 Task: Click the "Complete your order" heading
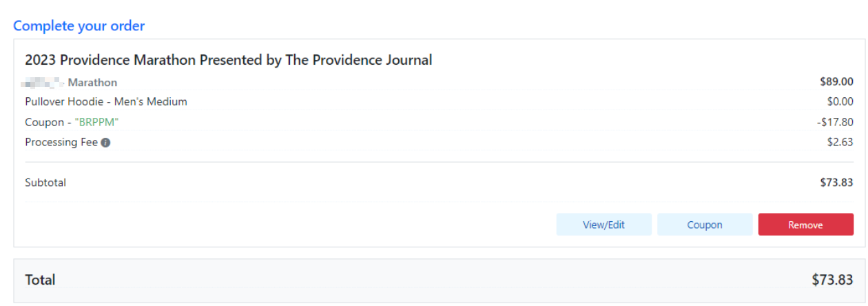coord(79,25)
